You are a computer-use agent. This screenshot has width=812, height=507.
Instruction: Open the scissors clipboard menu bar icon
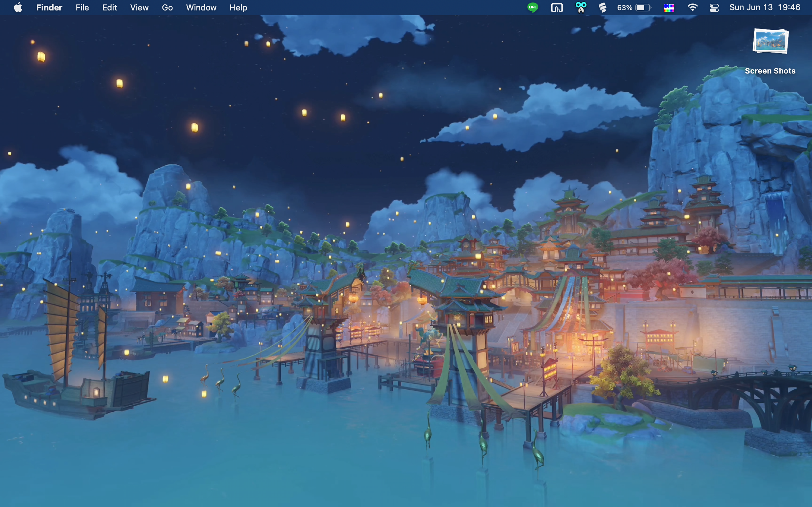tap(580, 7)
